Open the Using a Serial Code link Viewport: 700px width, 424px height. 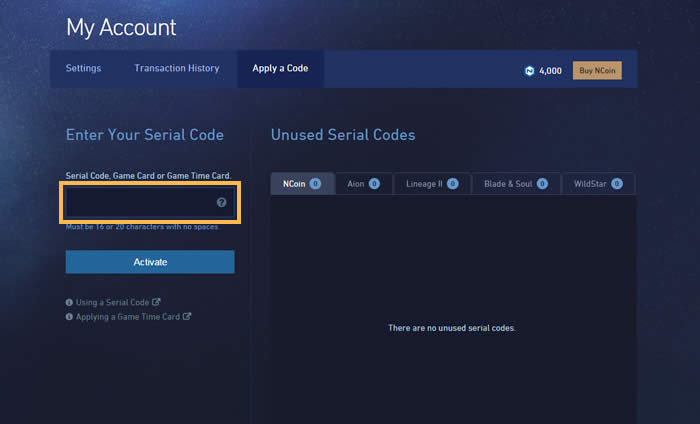click(x=112, y=302)
